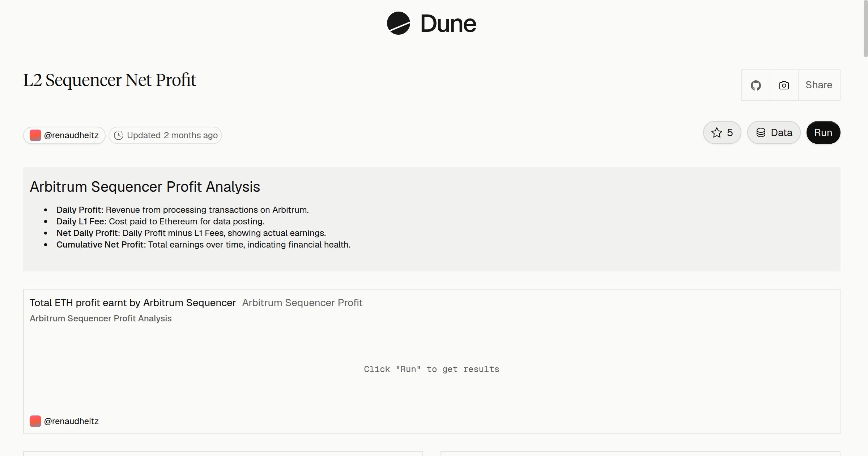Open the Share button
The width and height of the screenshot is (868, 456).
[819, 85]
